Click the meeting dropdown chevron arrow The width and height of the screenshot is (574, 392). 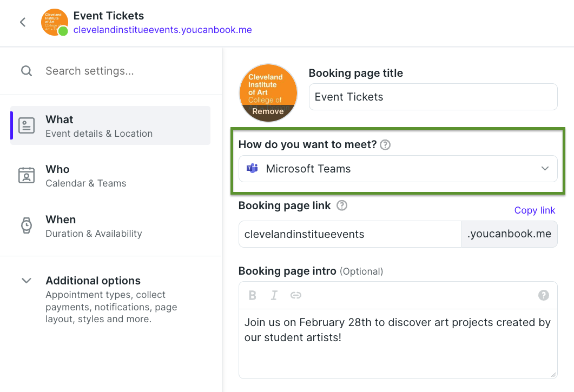click(545, 168)
